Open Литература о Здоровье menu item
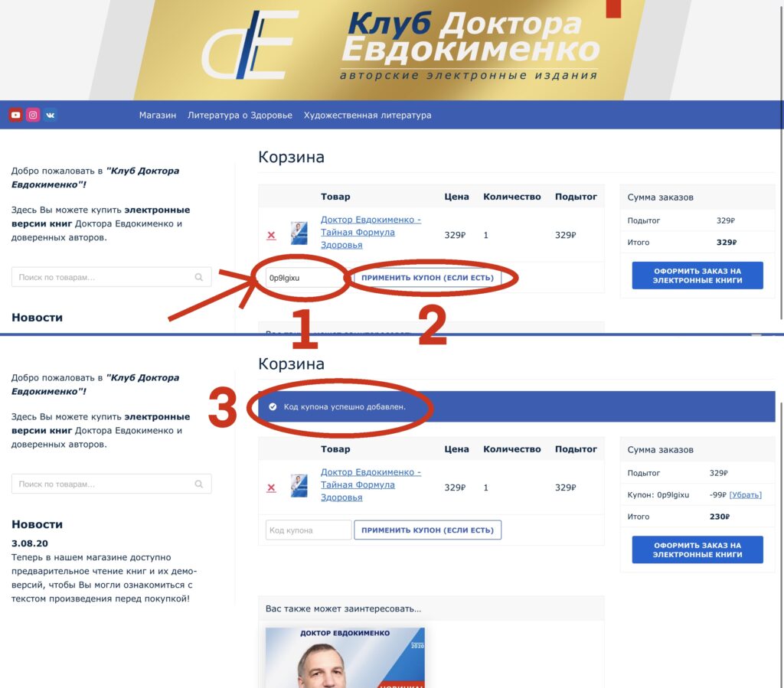The height and width of the screenshot is (688, 784). tap(240, 116)
